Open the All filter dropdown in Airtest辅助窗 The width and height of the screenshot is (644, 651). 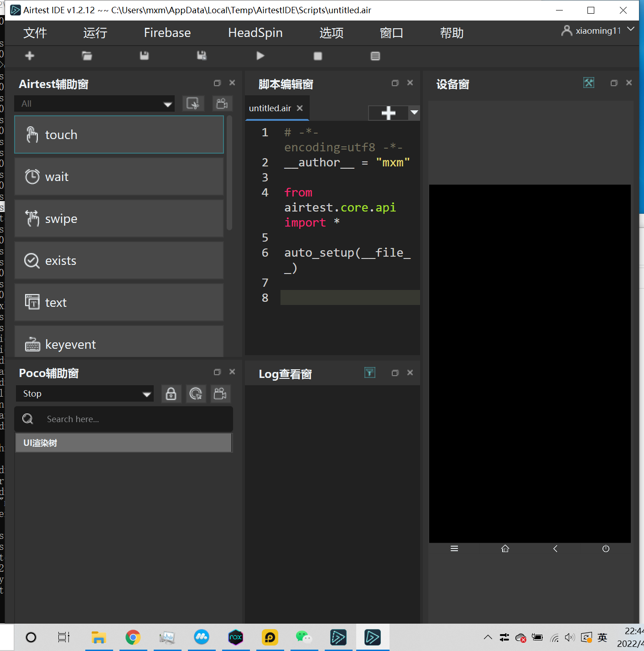pos(94,104)
